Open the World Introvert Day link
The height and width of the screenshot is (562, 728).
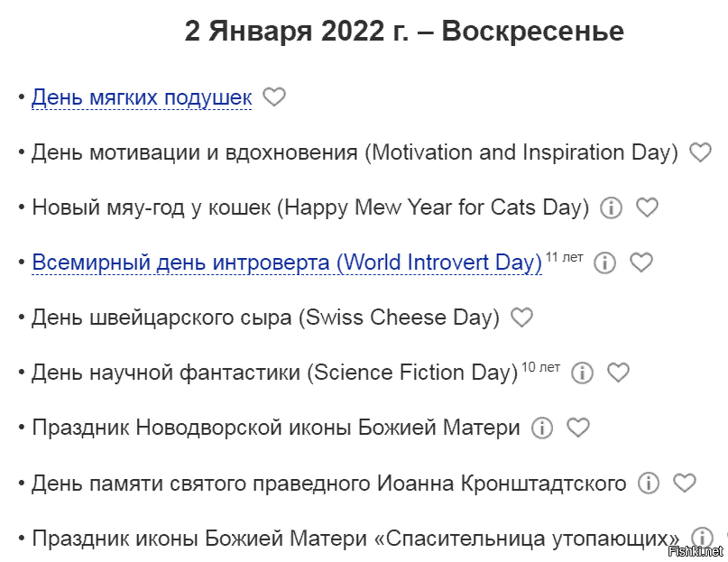pyautogui.click(x=287, y=263)
